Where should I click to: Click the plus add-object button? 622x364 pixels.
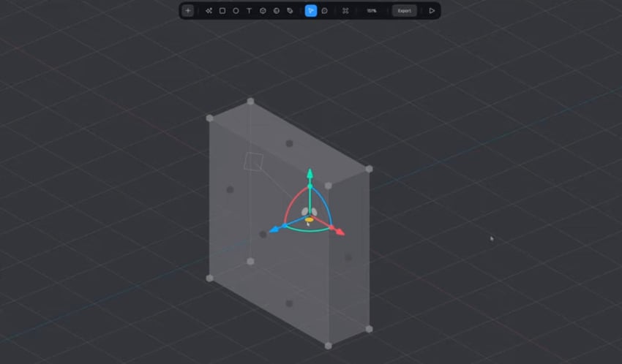coord(187,11)
